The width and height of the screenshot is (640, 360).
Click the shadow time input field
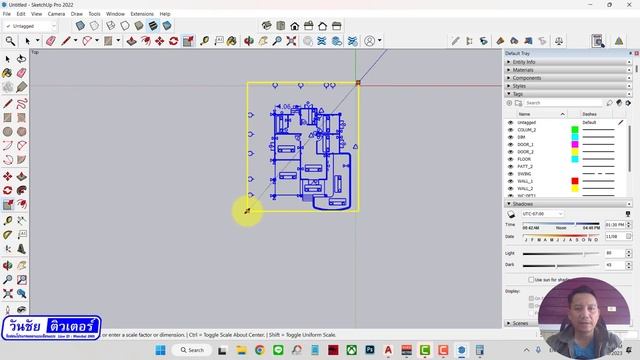[615, 225]
